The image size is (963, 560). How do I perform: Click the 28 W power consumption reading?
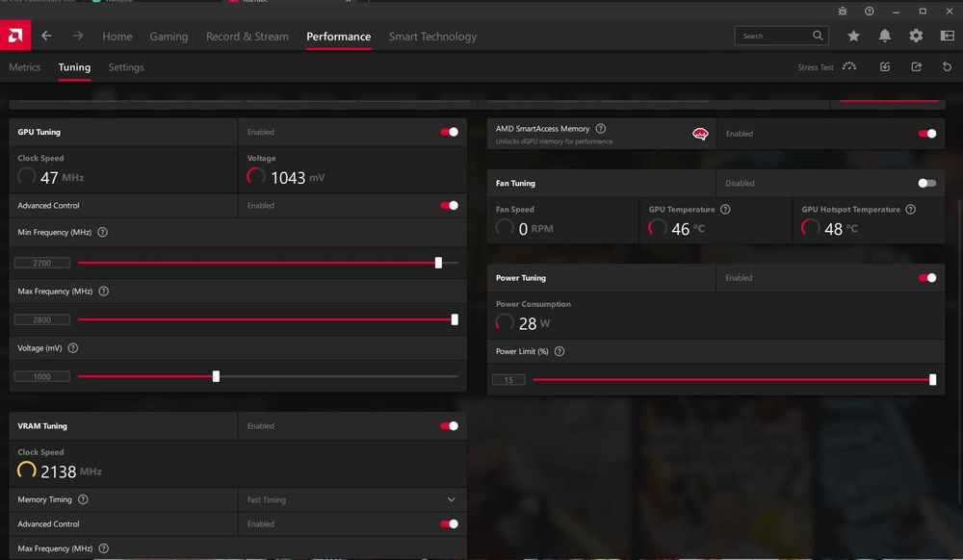[534, 324]
